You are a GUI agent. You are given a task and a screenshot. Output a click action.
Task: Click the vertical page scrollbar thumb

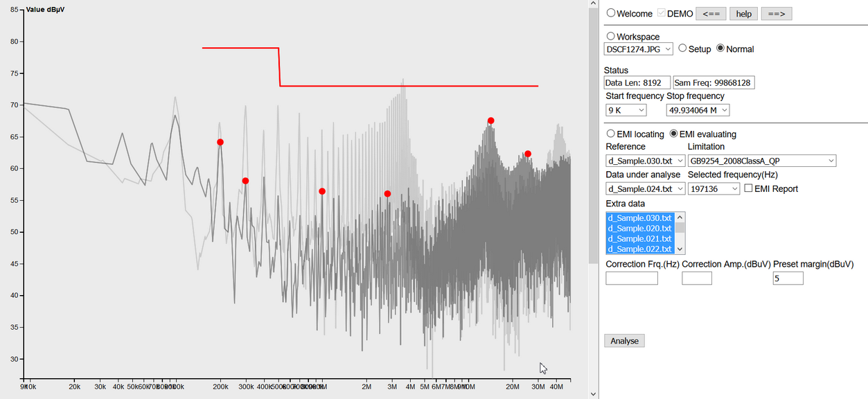pyautogui.click(x=593, y=136)
